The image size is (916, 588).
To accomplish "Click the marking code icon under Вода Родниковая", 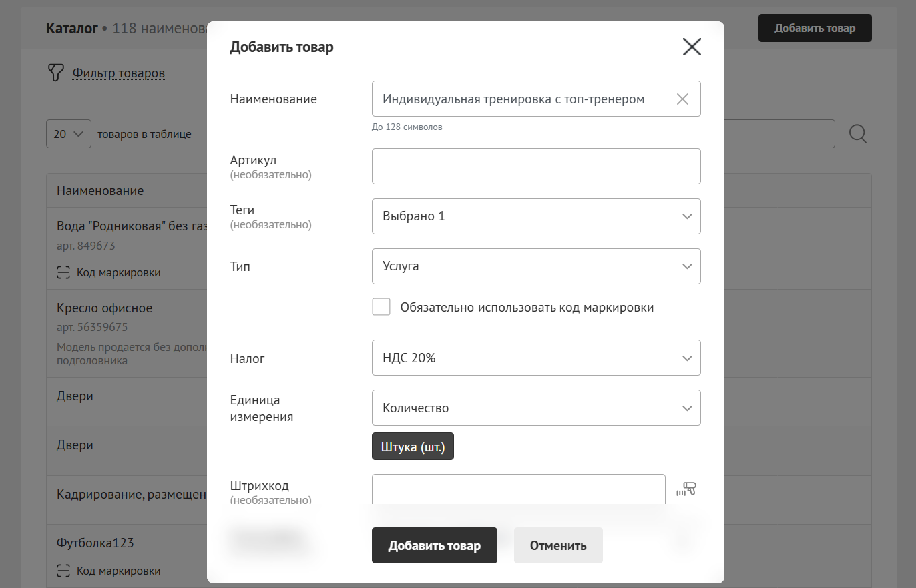I will click(x=63, y=272).
